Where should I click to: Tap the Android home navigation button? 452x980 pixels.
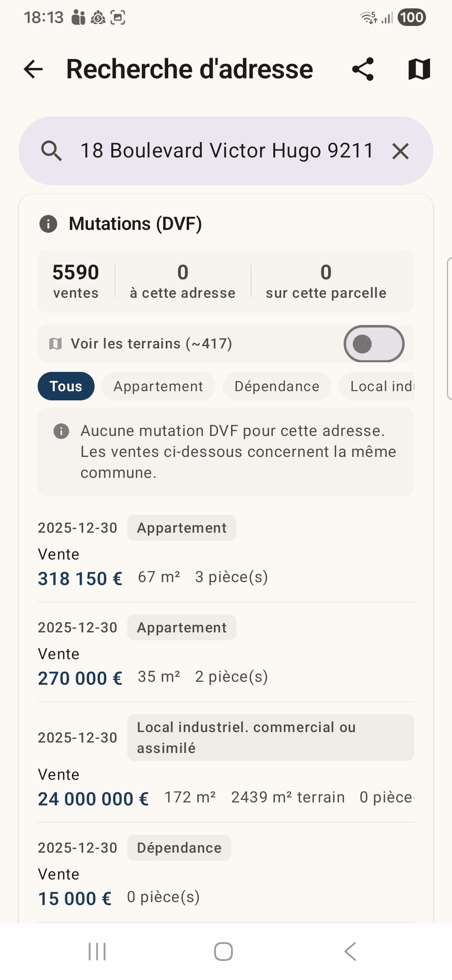[223, 952]
